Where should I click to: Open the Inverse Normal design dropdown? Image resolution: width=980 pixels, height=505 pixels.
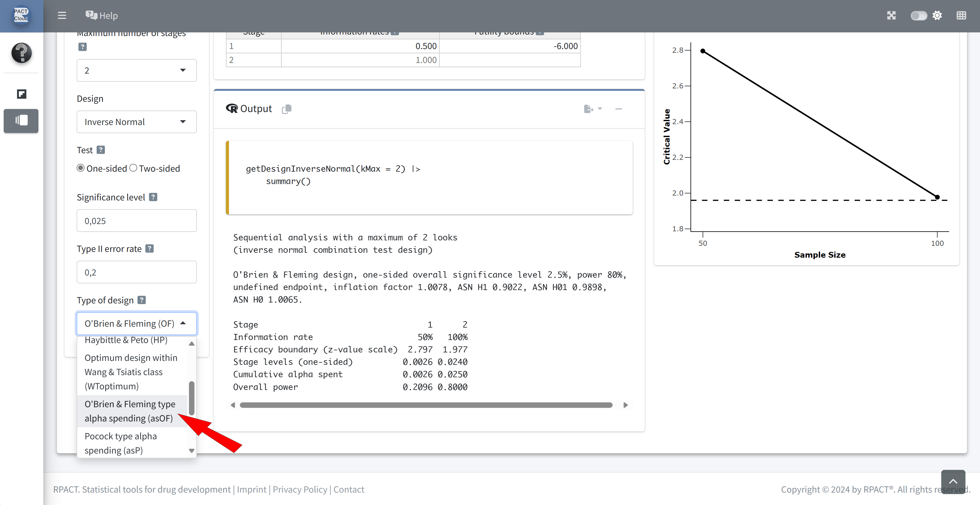(136, 122)
